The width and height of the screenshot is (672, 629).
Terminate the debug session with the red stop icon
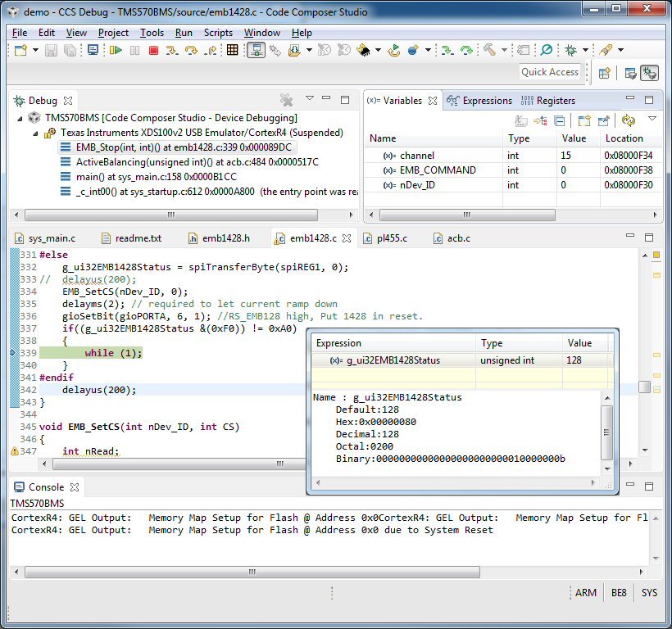(x=153, y=50)
